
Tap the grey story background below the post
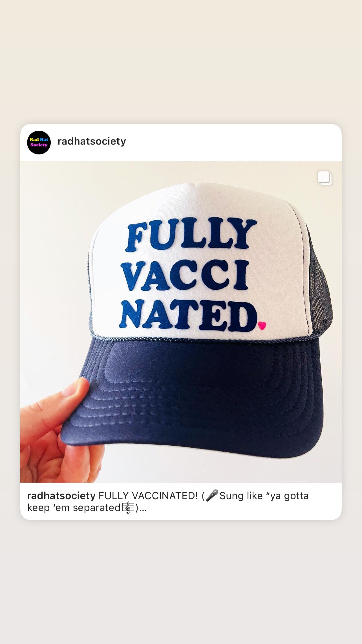[181, 581]
